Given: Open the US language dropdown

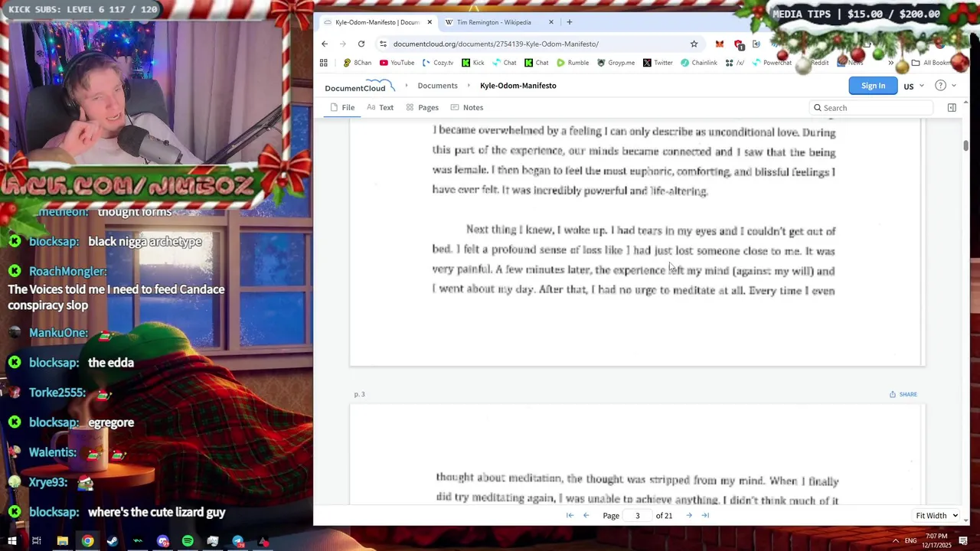Looking at the screenshot, I should tap(913, 86).
